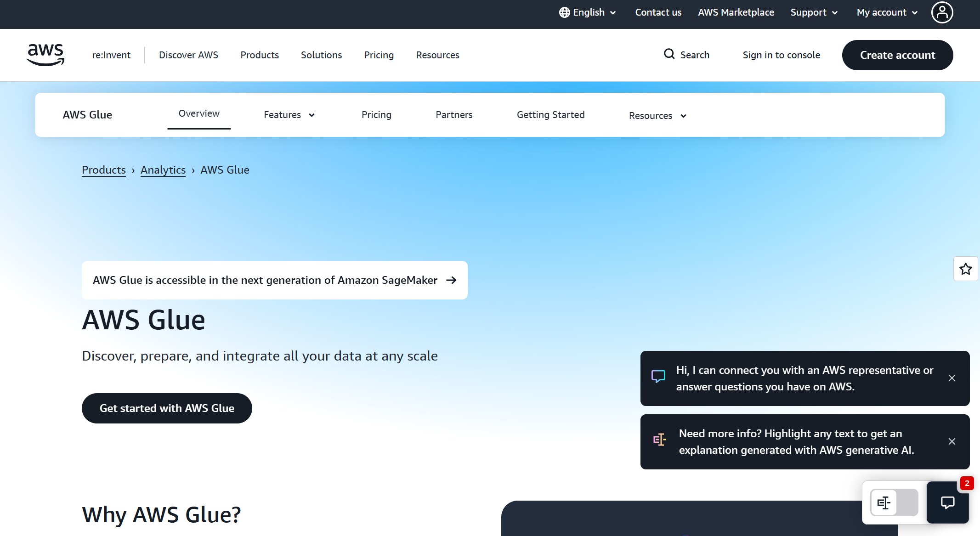This screenshot has width=980, height=536.
Task: Dismiss the AWS representative chat notification
Action: click(952, 378)
